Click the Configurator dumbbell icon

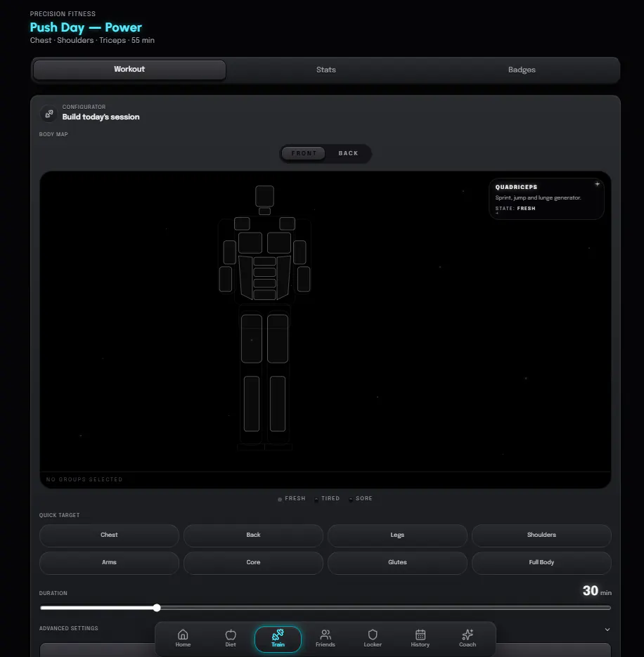(49, 114)
